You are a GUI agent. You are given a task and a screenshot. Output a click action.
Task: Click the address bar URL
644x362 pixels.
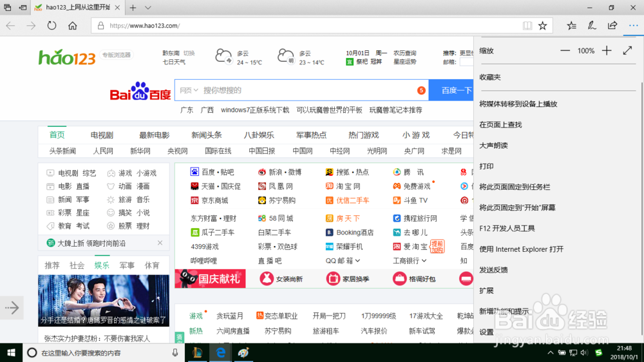[x=145, y=26]
